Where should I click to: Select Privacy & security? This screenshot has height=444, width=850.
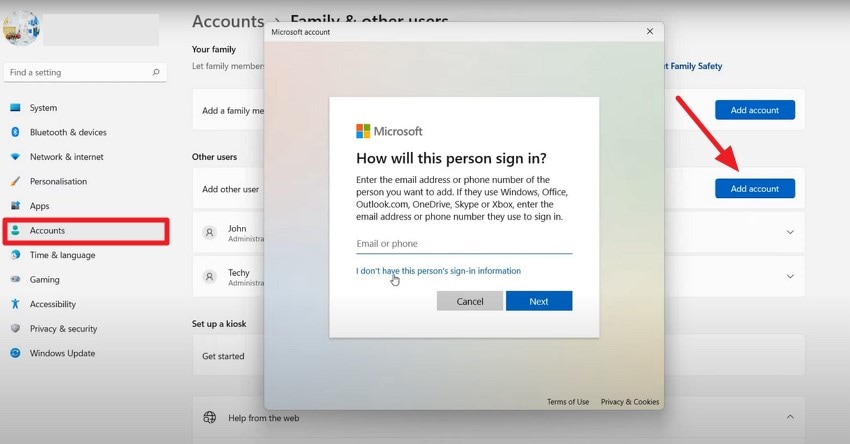click(63, 329)
